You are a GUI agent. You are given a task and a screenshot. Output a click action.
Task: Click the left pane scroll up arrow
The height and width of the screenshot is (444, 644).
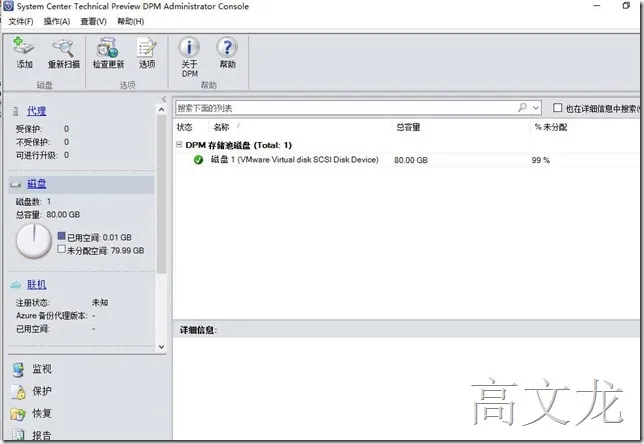[161, 110]
